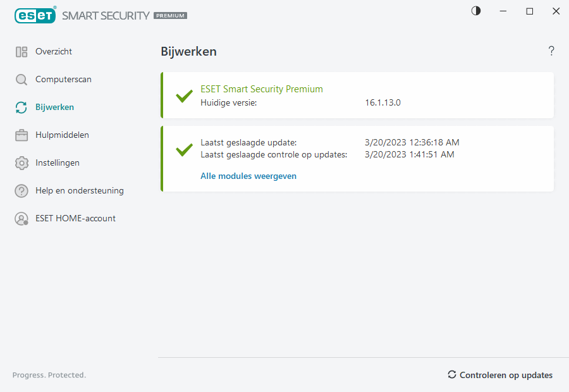The image size is (569, 392).
Task: Click the Help en ondersteuning question icon
Action: point(21,191)
